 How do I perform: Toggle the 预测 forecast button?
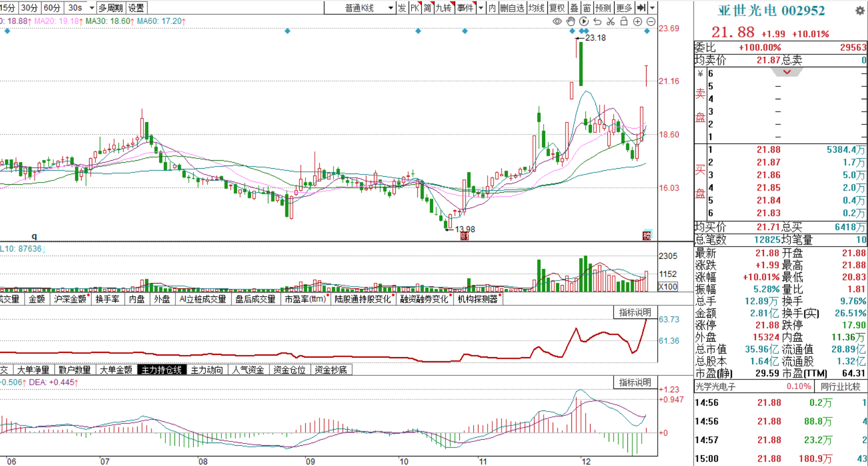pos(603,7)
